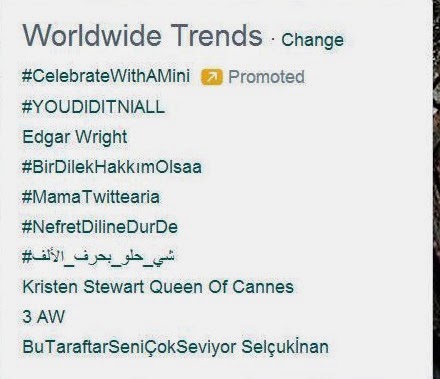This screenshot has width=440, height=379.
Task: Select the Edgar Wright trend
Action: (x=75, y=137)
